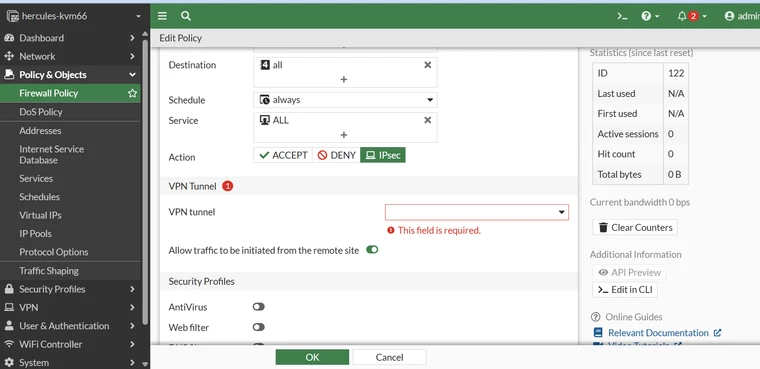This screenshot has height=369, width=760.
Task: Click the Cancel button
Action: [x=389, y=357]
